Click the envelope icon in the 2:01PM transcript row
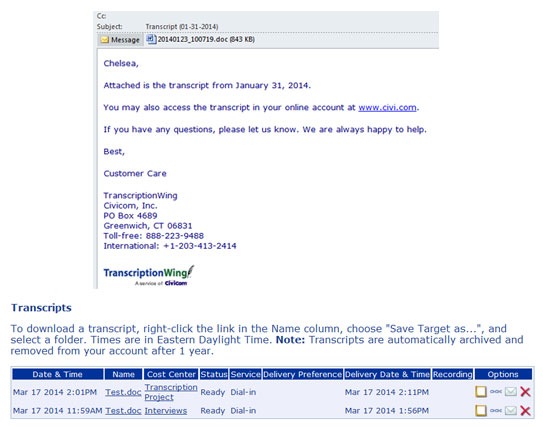 pyautogui.click(x=511, y=392)
